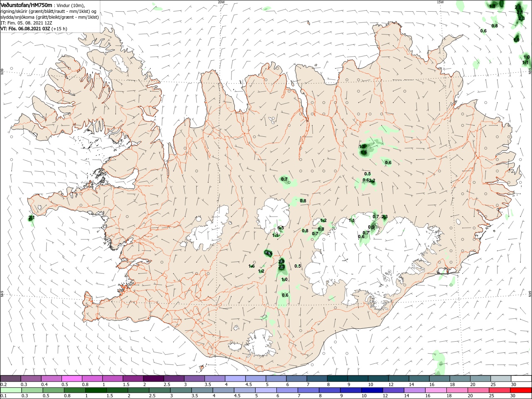The height and width of the screenshot is (399, 532).
Task: Pick the deep blue swatch labeled 10 in bottom scale
Action: point(371,390)
